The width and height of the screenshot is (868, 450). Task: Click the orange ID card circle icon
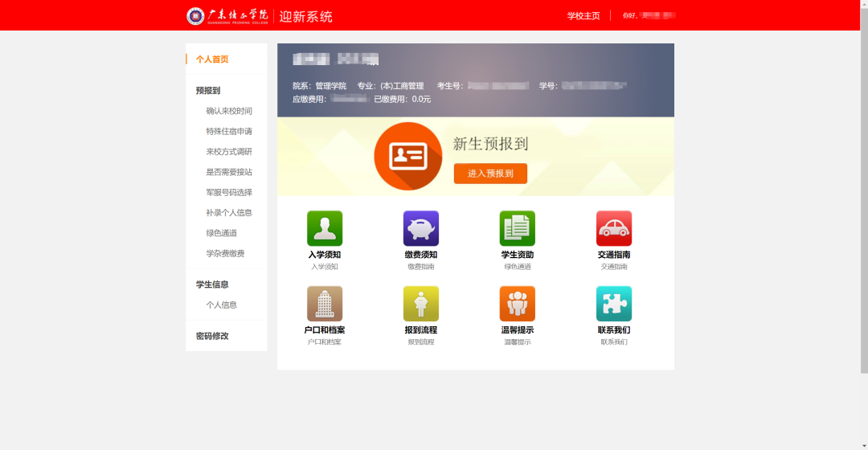[408, 156]
